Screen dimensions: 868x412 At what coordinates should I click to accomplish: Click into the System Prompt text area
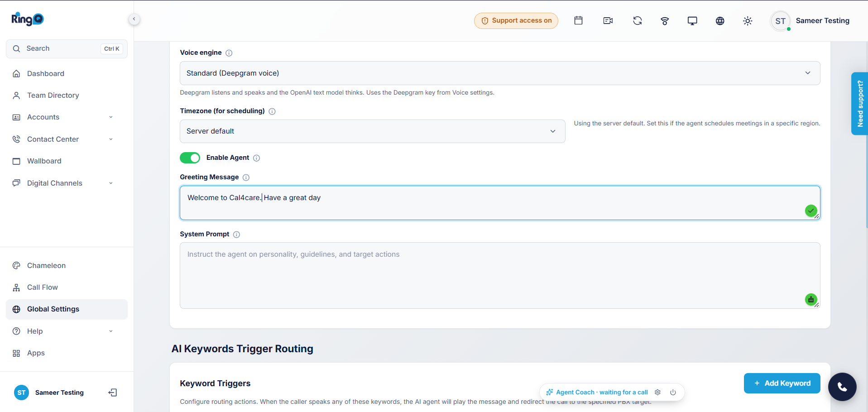(x=500, y=275)
